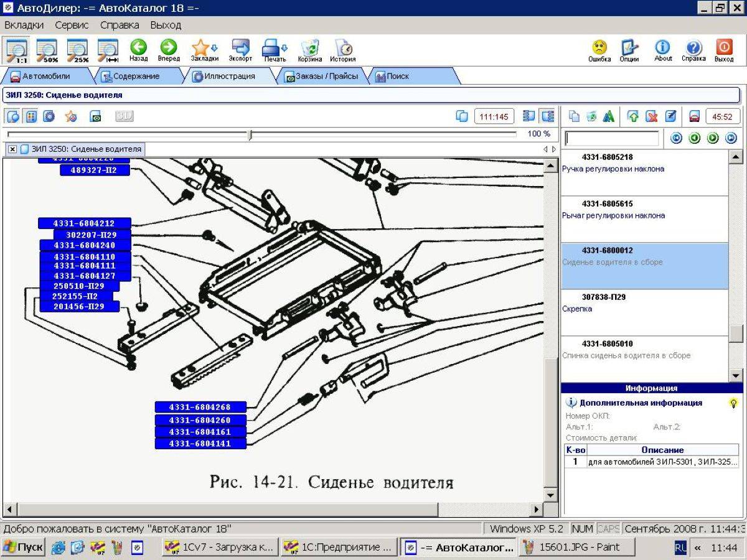Image resolution: width=747 pixels, height=560 pixels.
Task: Click the parts search input field
Action: point(612,138)
